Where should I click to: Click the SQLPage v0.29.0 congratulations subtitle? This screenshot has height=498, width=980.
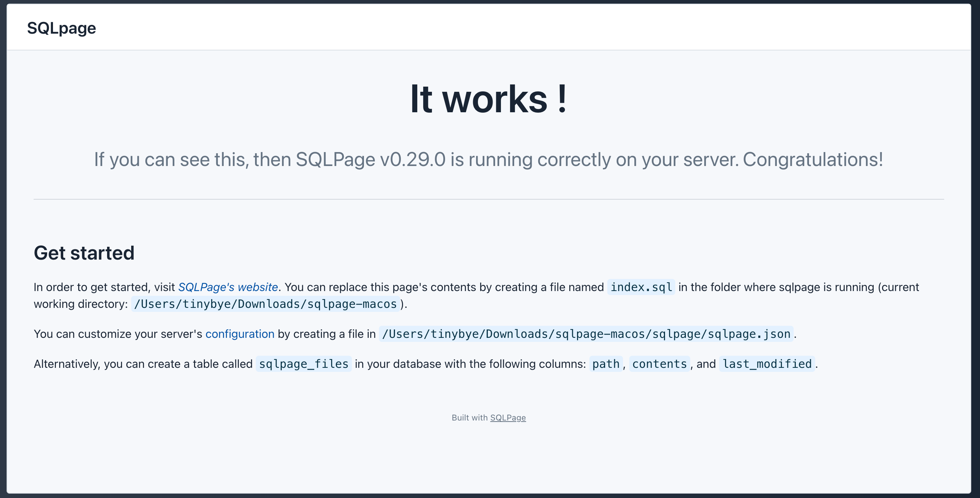pos(489,159)
